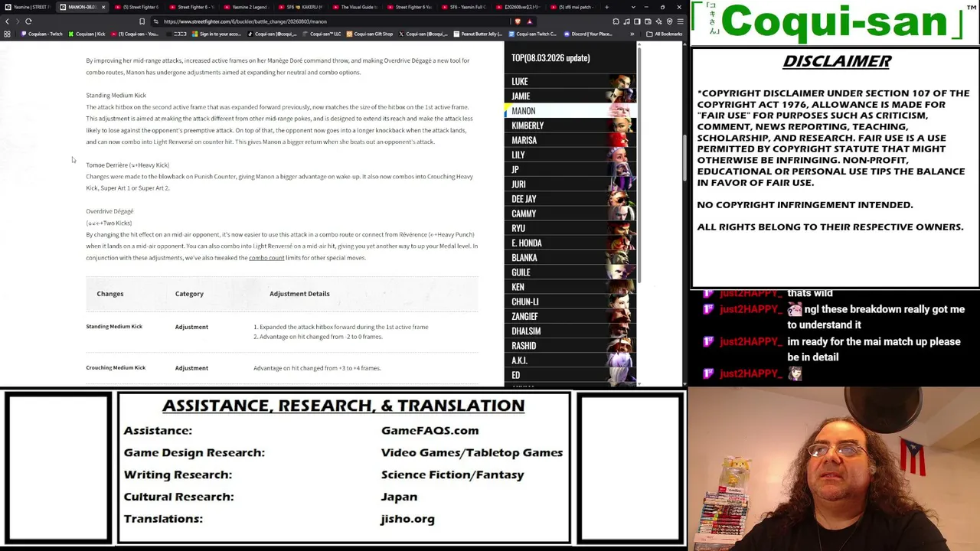Select LUKE in the character list
Image resolution: width=980 pixels, height=551 pixels.
coord(570,81)
